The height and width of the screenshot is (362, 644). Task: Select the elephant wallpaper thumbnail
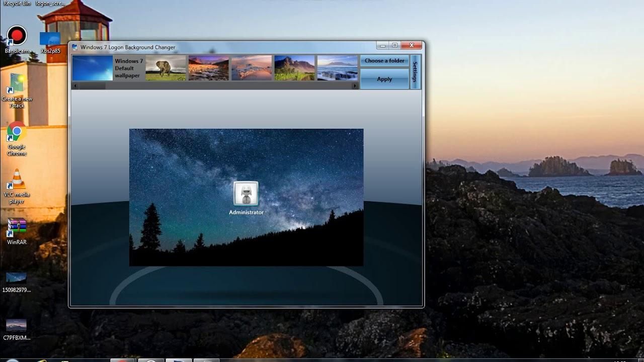[x=166, y=68]
